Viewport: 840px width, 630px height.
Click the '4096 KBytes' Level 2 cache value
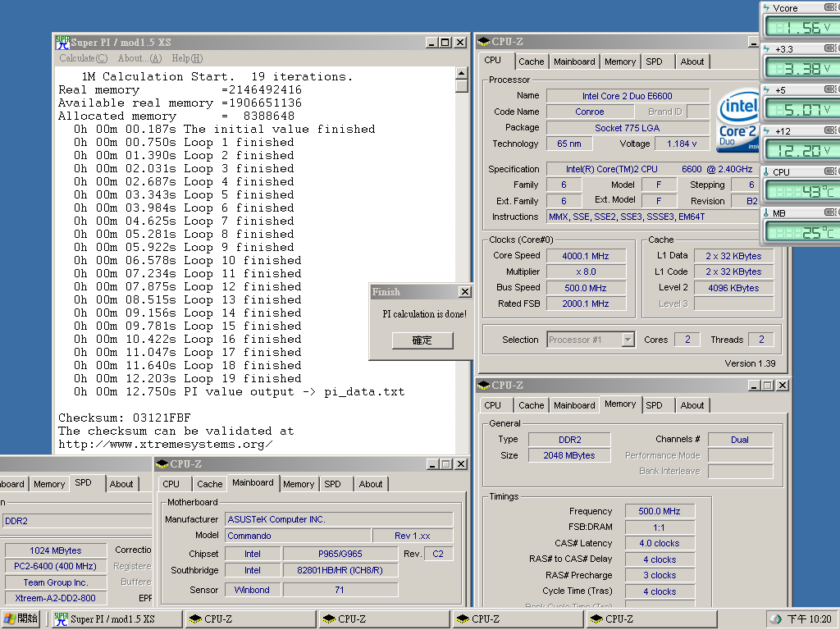click(733, 288)
